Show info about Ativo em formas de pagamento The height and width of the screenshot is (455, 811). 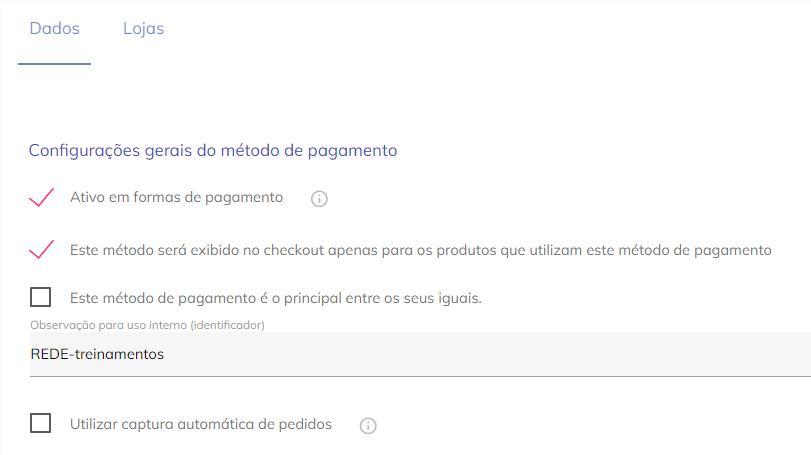(319, 199)
